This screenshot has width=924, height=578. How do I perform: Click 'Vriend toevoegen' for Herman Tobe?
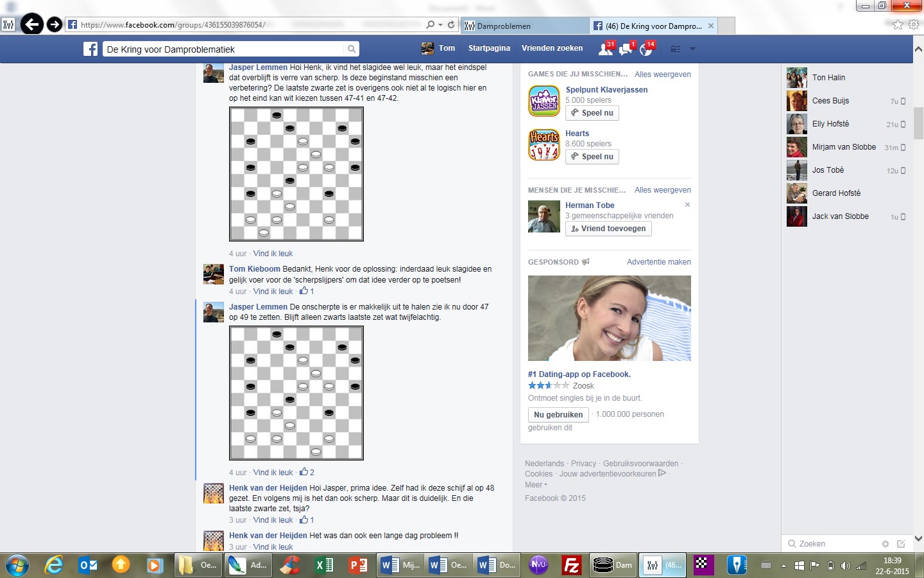tap(608, 229)
